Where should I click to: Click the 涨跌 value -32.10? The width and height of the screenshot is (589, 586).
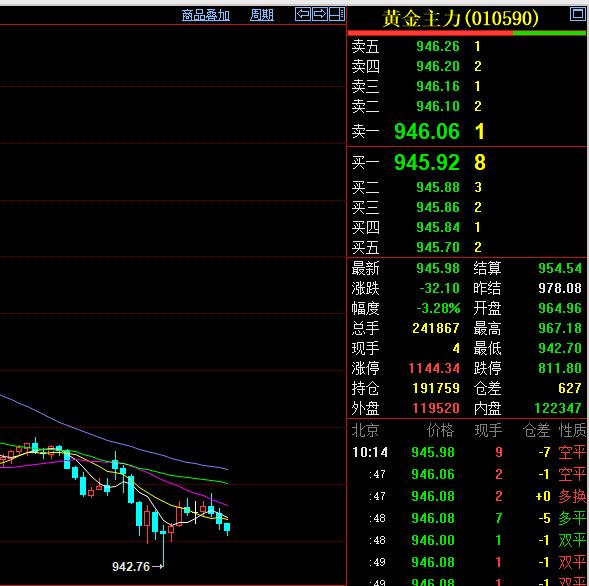click(439, 288)
